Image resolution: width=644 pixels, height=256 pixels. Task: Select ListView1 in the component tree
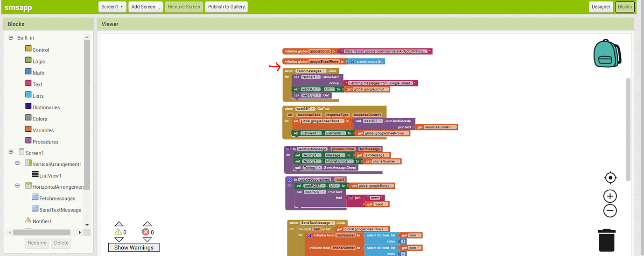(49, 176)
